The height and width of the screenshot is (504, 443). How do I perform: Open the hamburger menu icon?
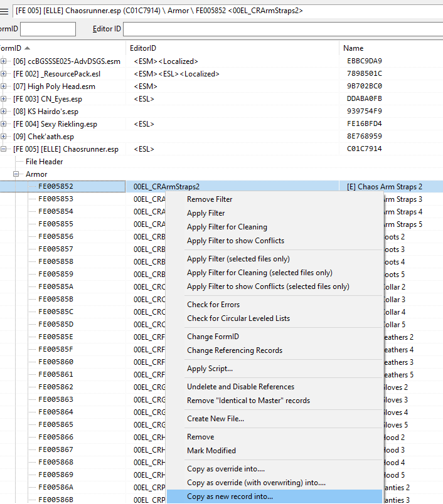(x=4, y=11)
